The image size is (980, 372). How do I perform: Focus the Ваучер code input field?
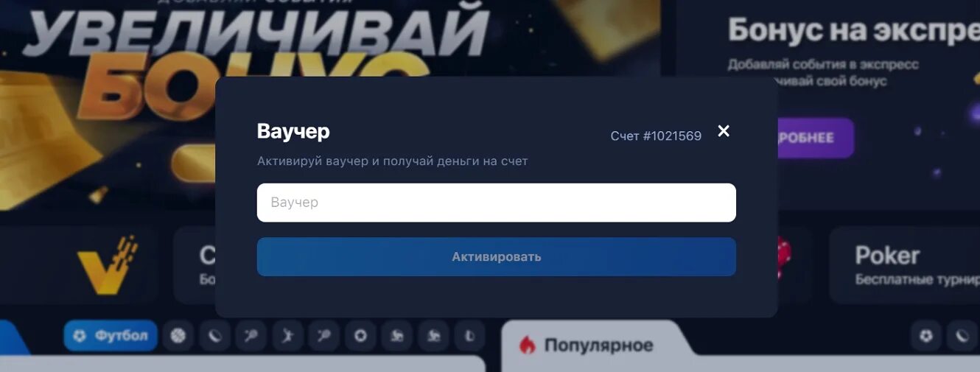[496, 203]
